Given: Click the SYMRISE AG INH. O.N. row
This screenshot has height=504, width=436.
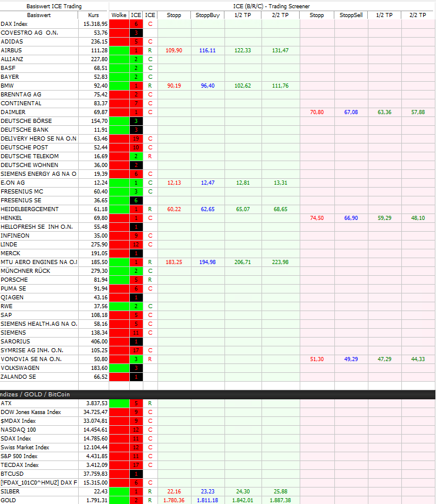Looking at the screenshot, I should pyautogui.click(x=32, y=351).
